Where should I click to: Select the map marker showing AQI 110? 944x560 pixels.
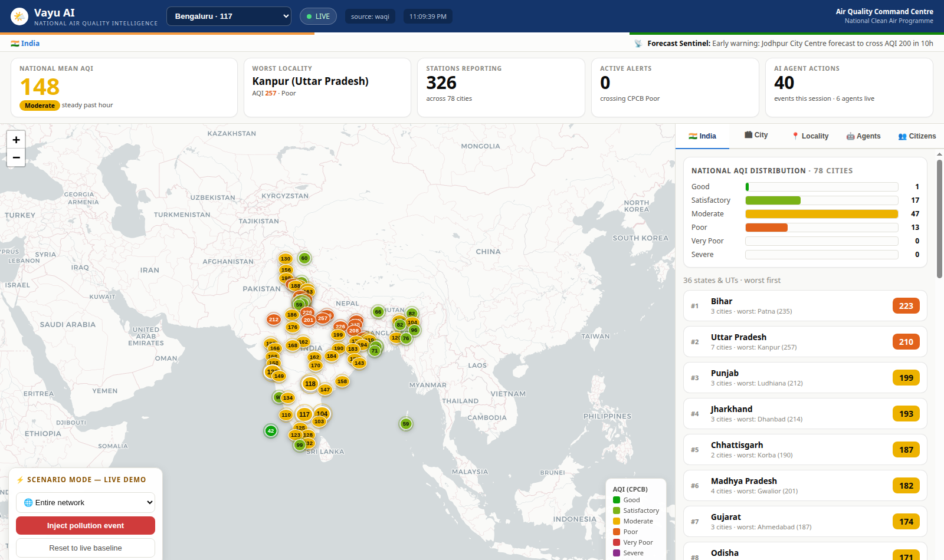286,415
